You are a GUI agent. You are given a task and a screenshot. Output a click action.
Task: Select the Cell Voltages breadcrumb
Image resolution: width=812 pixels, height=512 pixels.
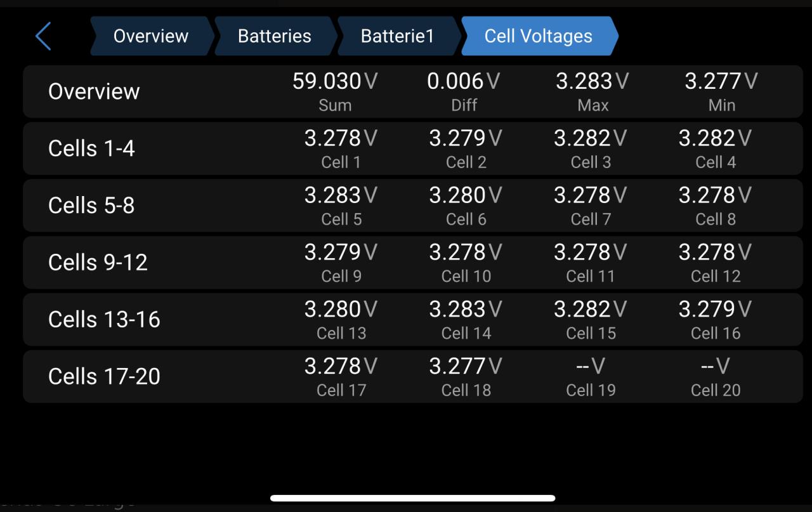(538, 36)
